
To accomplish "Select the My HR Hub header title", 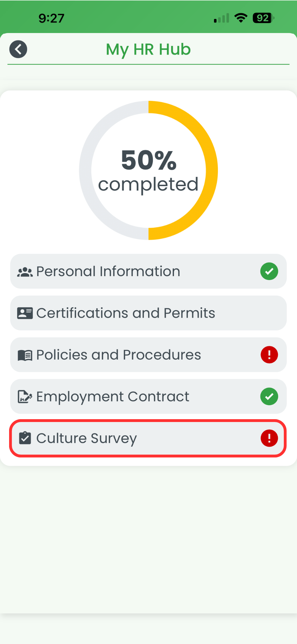I will pyautogui.click(x=148, y=49).
